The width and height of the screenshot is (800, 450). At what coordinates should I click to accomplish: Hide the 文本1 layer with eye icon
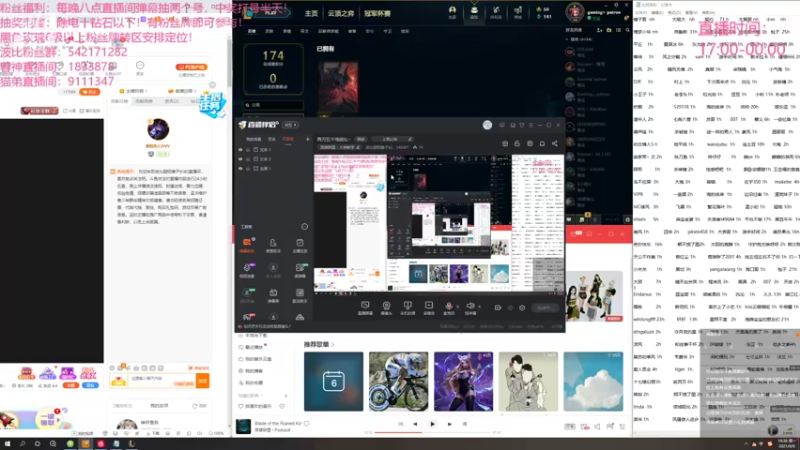[240, 150]
